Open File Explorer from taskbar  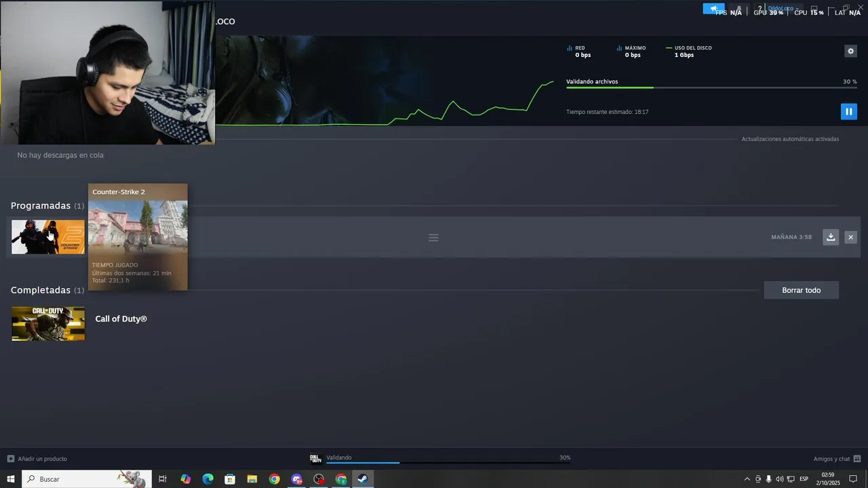point(252,479)
